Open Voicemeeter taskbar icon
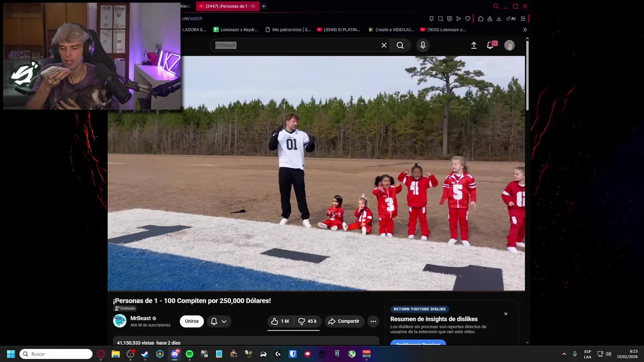This screenshot has width=644, height=362. click(x=366, y=354)
